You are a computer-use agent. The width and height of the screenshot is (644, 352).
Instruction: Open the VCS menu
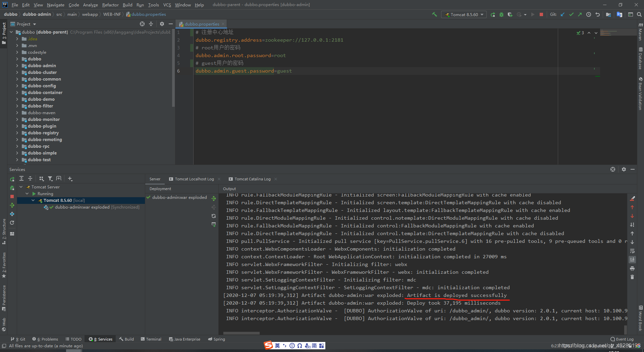tap(167, 5)
